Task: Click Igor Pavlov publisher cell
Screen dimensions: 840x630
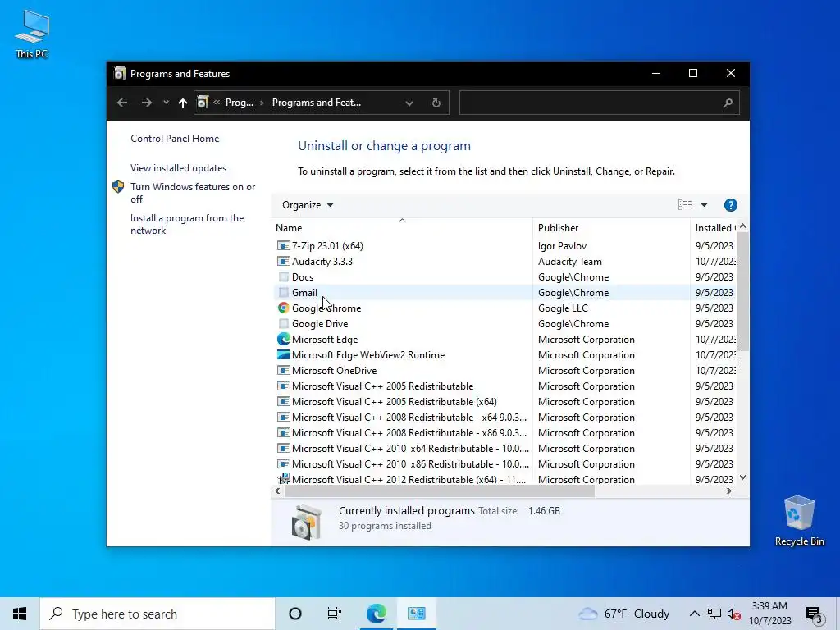Action: point(562,246)
